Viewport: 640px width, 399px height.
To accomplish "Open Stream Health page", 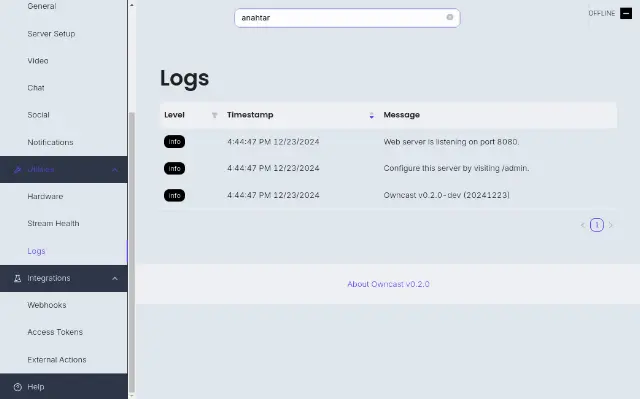I will 53,224.
